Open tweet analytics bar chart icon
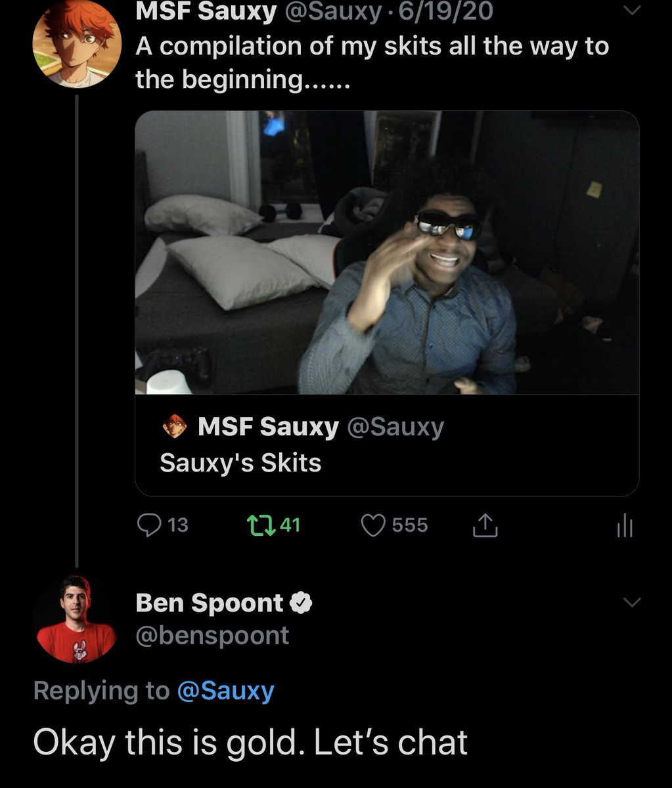This screenshot has height=788, width=672. 624,526
